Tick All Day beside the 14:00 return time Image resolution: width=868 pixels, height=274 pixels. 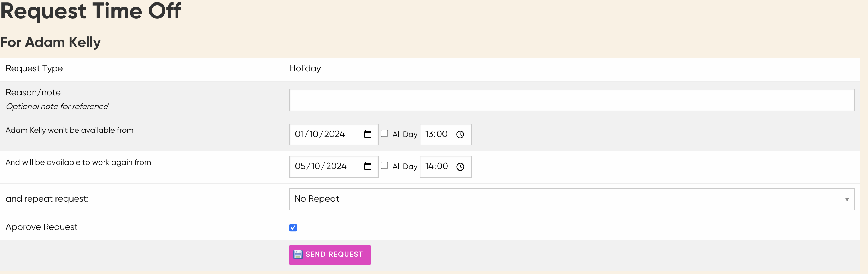385,166
